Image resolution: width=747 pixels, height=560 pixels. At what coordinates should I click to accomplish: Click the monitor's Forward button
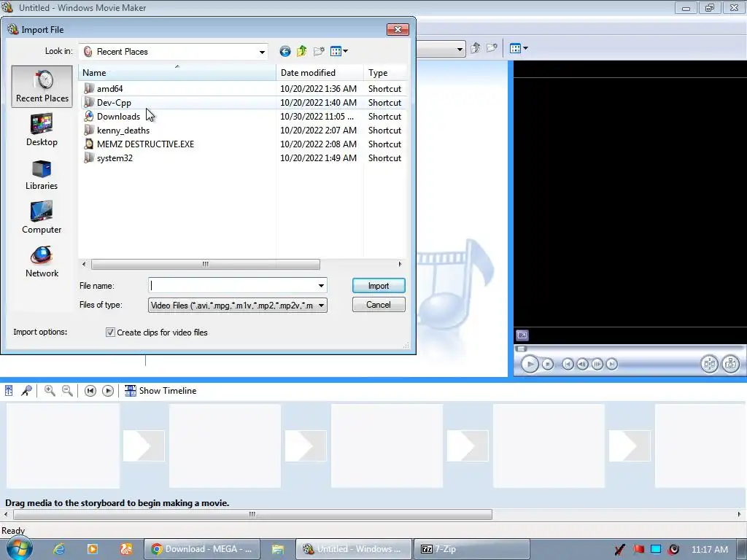pyautogui.click(x=612, y=365)
